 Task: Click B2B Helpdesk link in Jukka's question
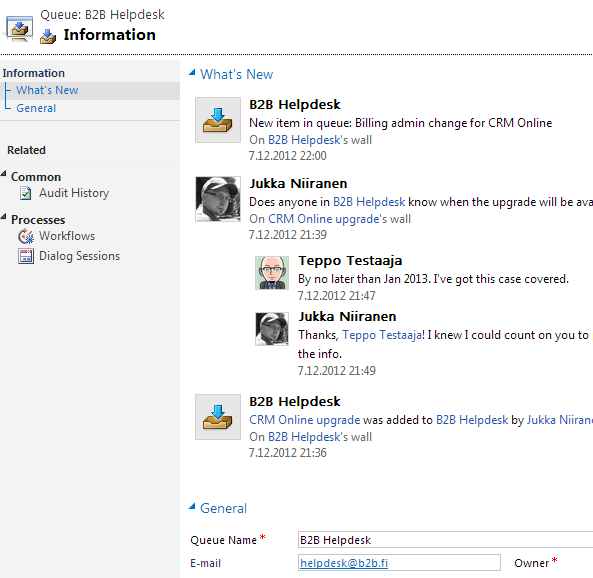369,202
